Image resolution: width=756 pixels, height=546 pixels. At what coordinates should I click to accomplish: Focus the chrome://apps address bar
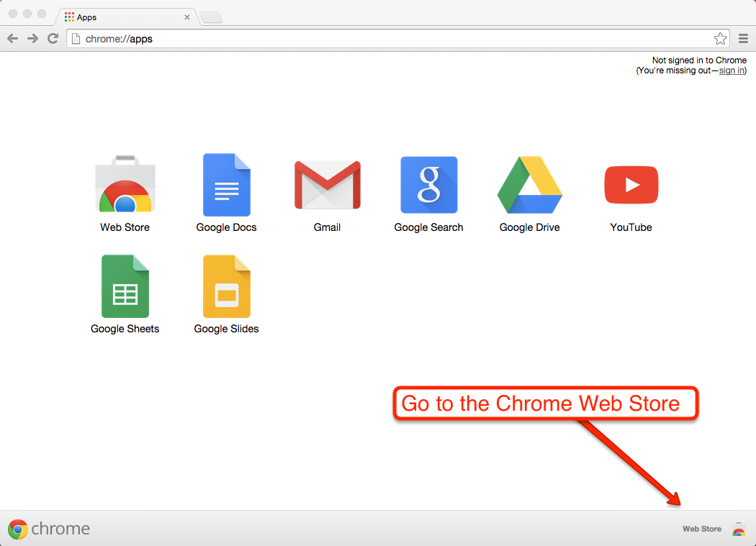click(397, 39)
